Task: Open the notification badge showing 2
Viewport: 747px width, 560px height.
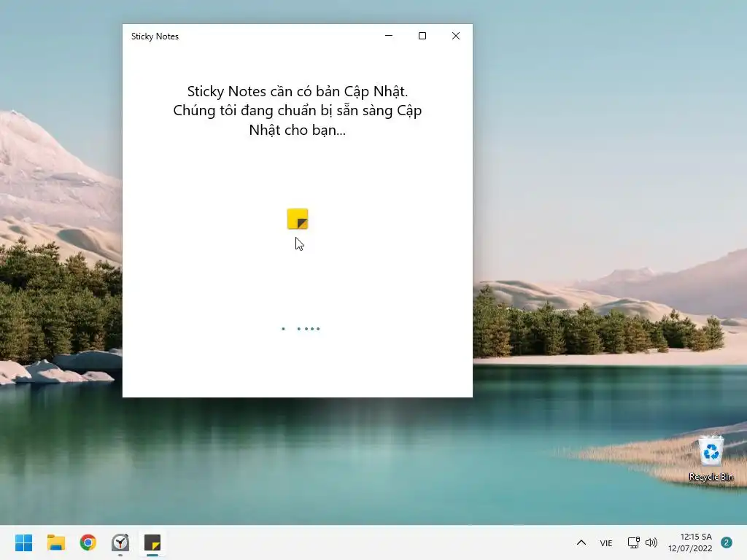Action: (x=727, y=542)
